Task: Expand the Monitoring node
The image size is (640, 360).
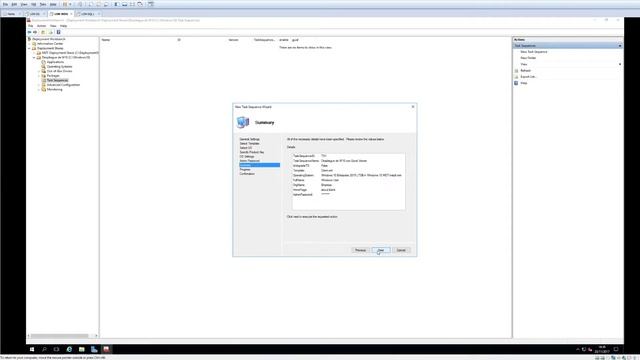Action: coord(39,89)
